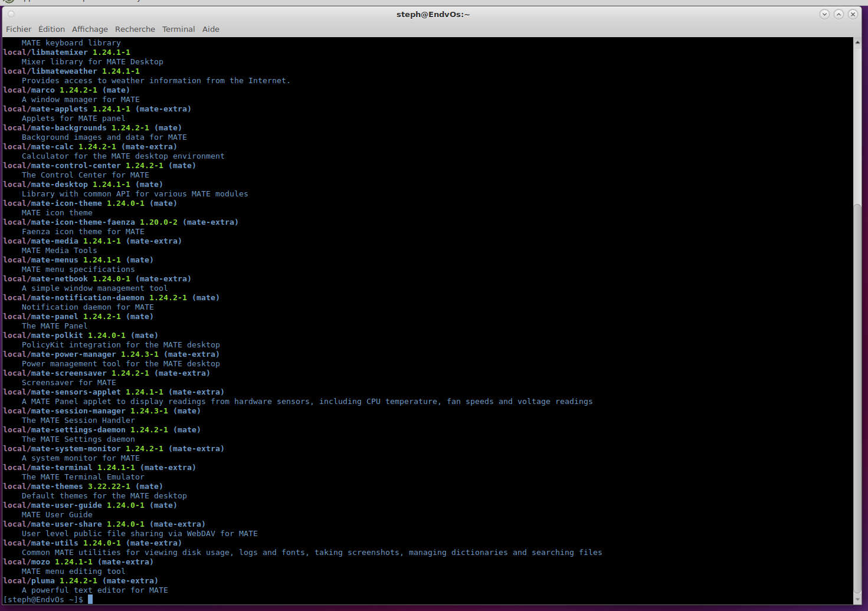Image resolution: width=868 pixels, height=611 pixels.
Task: Click local/mate-notification-daemon 1.24.2-1 line
Action: click(112, 297)
